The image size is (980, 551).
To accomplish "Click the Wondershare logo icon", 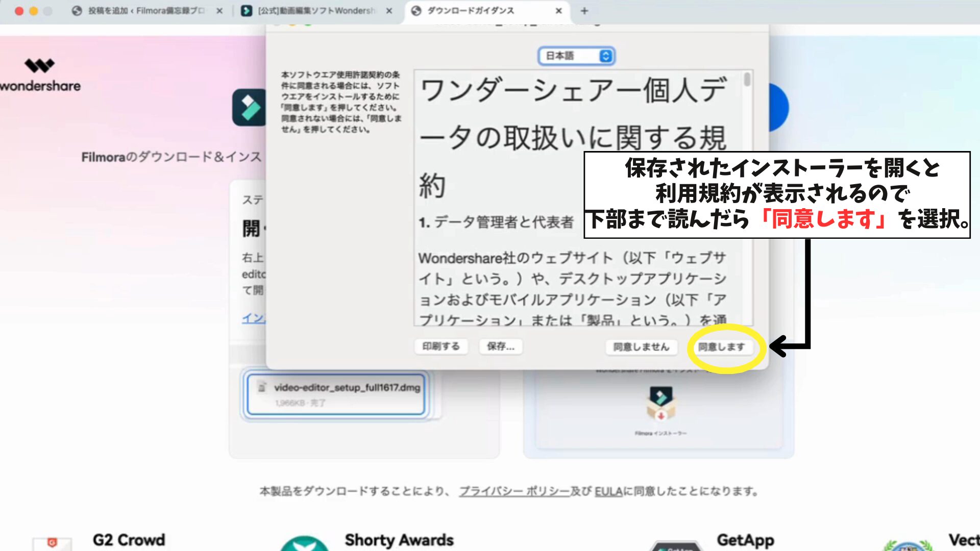I will pyautogui.click(x=39, y=65).
